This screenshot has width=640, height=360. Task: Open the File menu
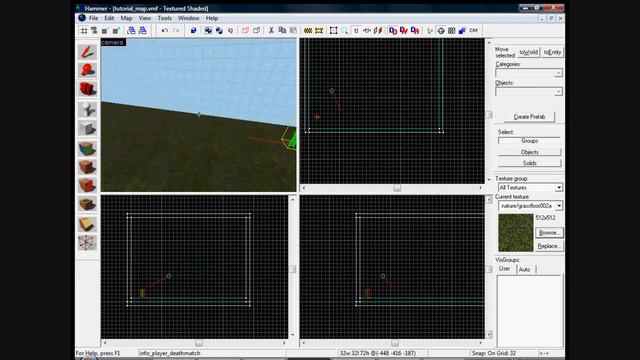93,18
